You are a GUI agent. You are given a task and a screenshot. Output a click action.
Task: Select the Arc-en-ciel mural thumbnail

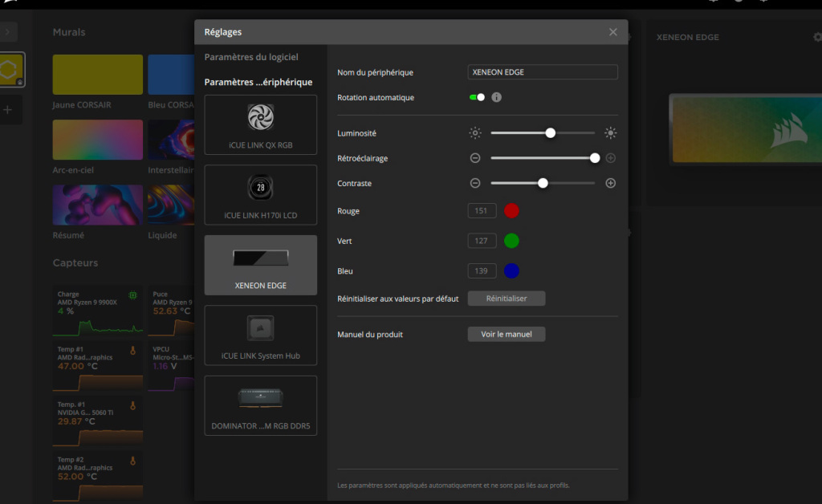coord(97,140)
